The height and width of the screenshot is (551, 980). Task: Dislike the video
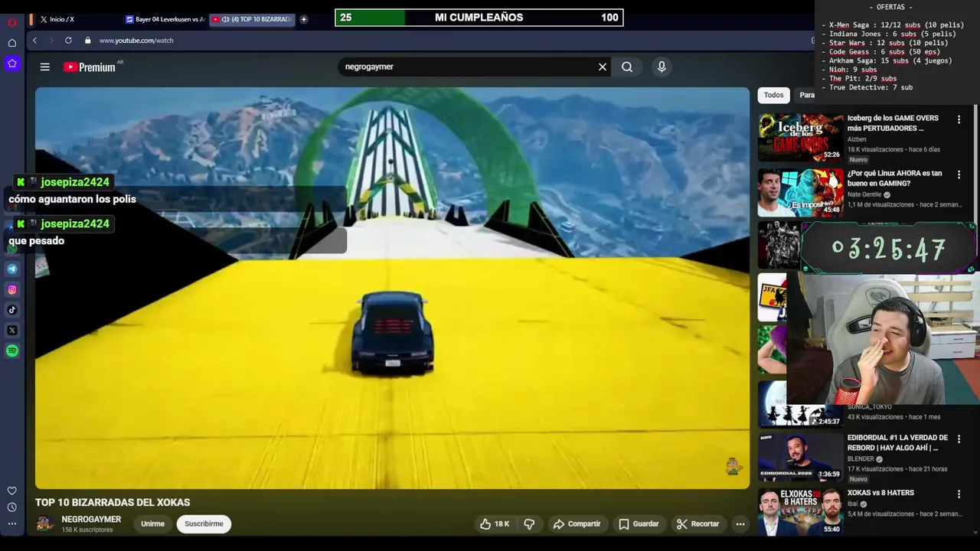[x=529, y=524]
